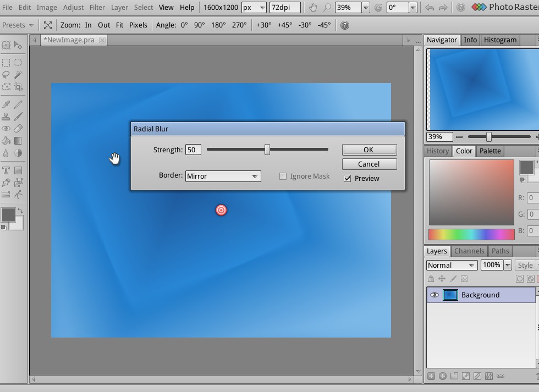Open the Filter menu

(97, 8)
